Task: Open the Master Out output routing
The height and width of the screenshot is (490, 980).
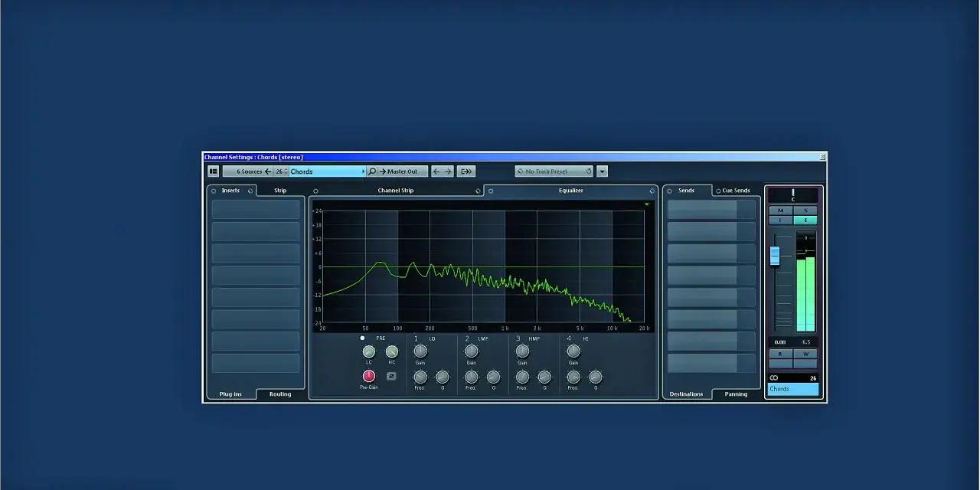Action: click(403, 171)
